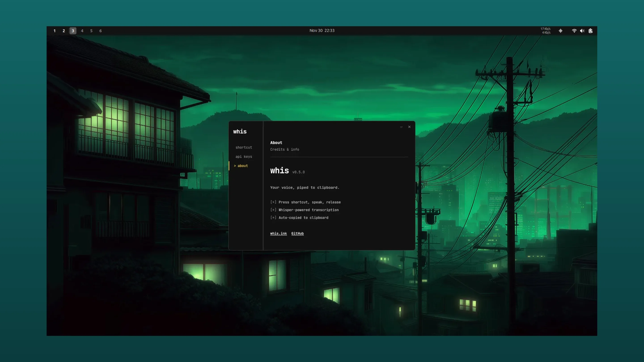Image resolution: width=644 pixels, height=362 pixels.
Task: Click the whis app title in the sidebar
Action: pyautogui.click(x=240, y=131)
